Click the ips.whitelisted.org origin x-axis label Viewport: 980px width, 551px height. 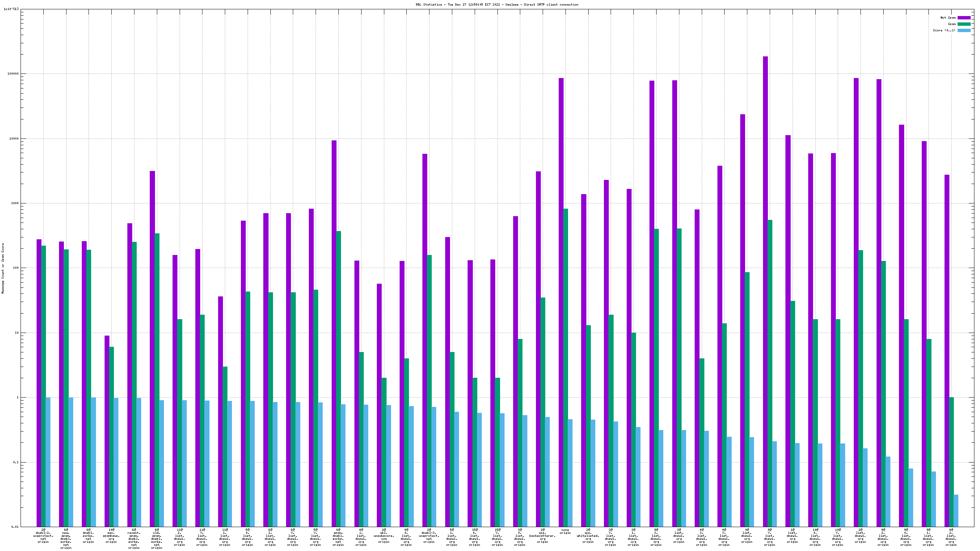[588, 536]
